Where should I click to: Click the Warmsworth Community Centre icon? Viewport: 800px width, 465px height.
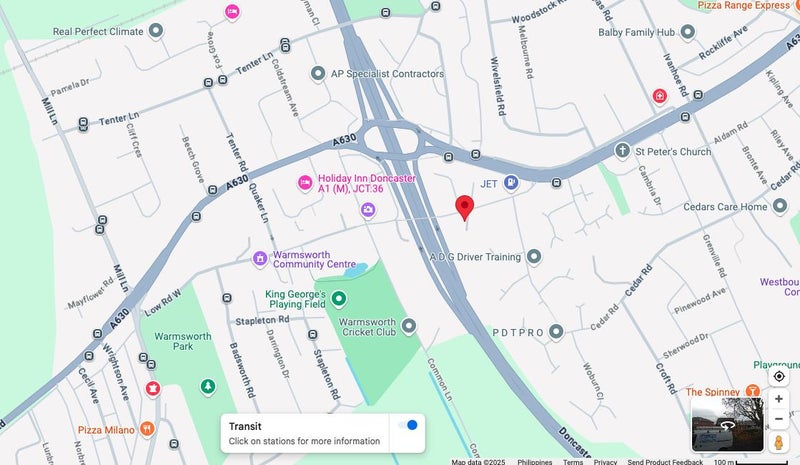pos(260,259)
